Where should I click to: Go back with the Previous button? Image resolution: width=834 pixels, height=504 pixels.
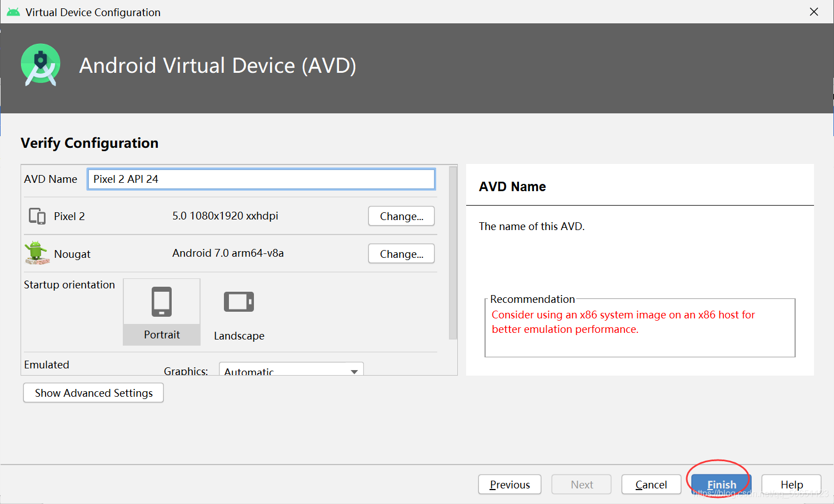point(510,485)
